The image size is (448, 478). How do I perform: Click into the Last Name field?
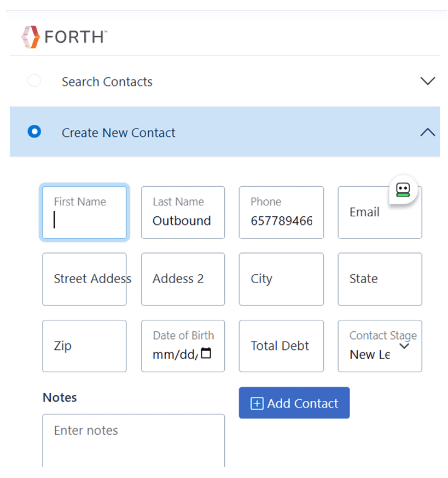[183, 213]
